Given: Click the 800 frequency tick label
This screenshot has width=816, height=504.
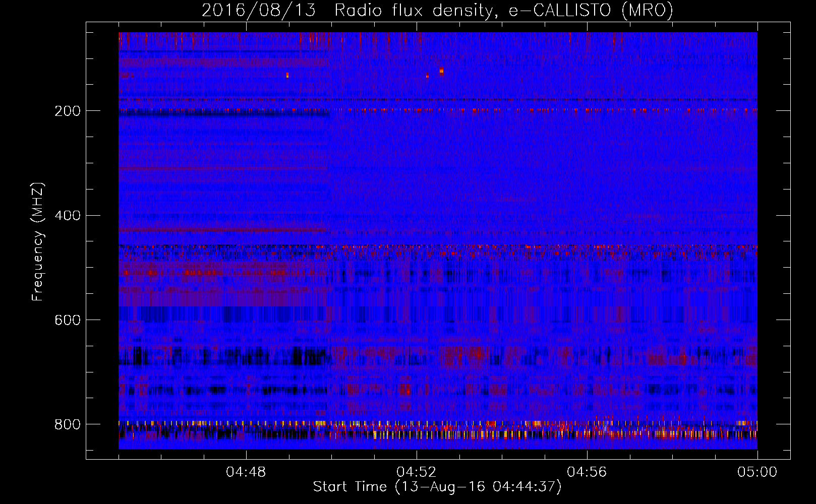Looking at the screenshot, I should (x=68, y=424).
